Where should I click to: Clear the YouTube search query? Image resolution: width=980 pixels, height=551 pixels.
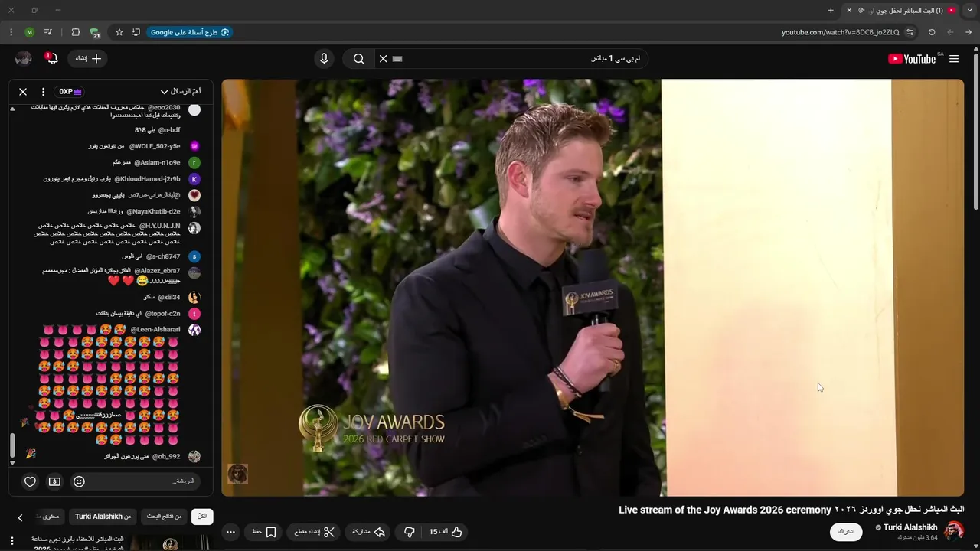pyautogui.click(x=384, y=59)
